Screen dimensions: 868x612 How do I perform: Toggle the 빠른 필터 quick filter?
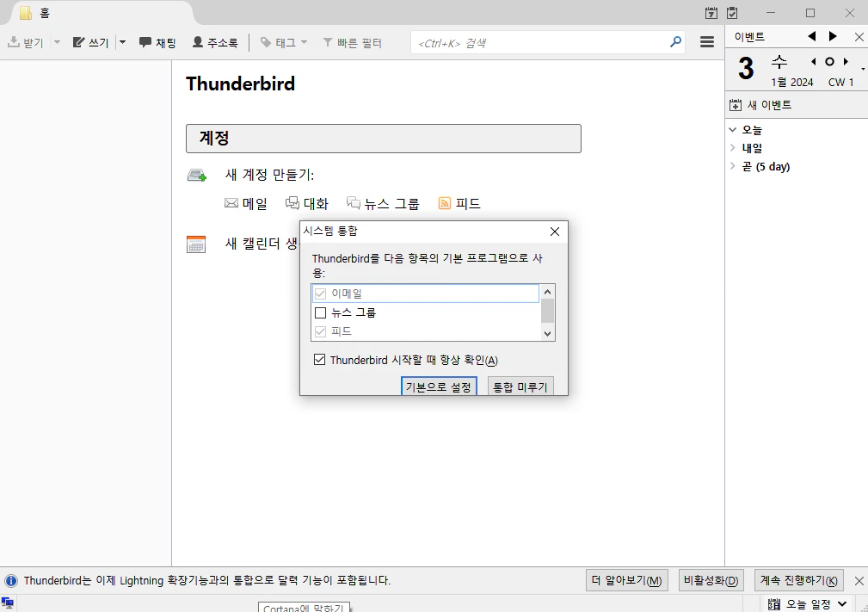pos(353,43)
